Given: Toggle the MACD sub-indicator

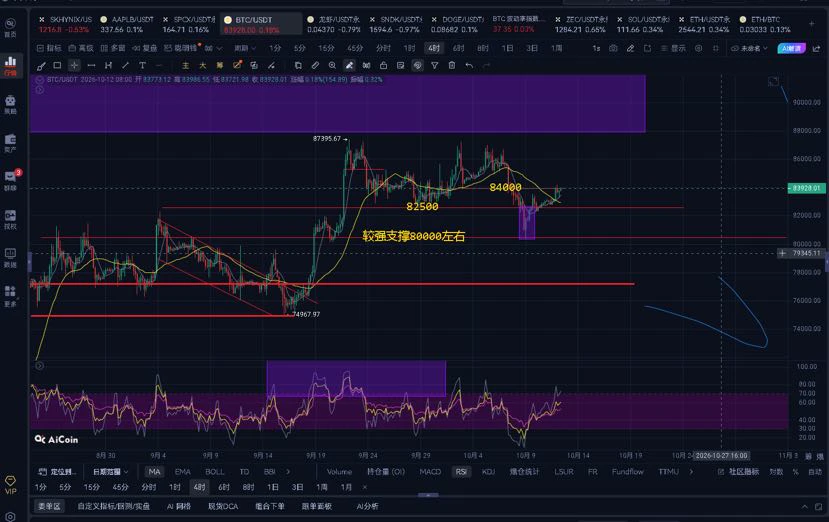Looking at the screenshot, I should [x=430, y=471].
